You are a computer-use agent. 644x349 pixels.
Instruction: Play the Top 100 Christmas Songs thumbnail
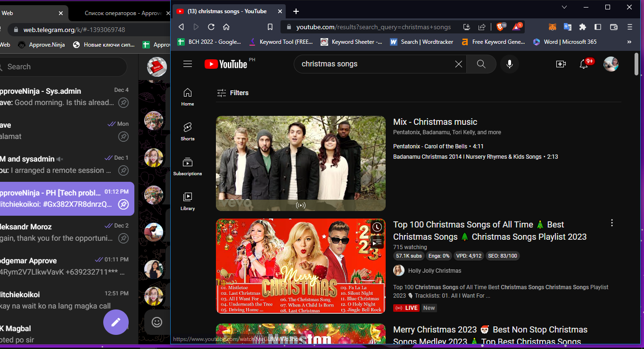pos(301,266)
